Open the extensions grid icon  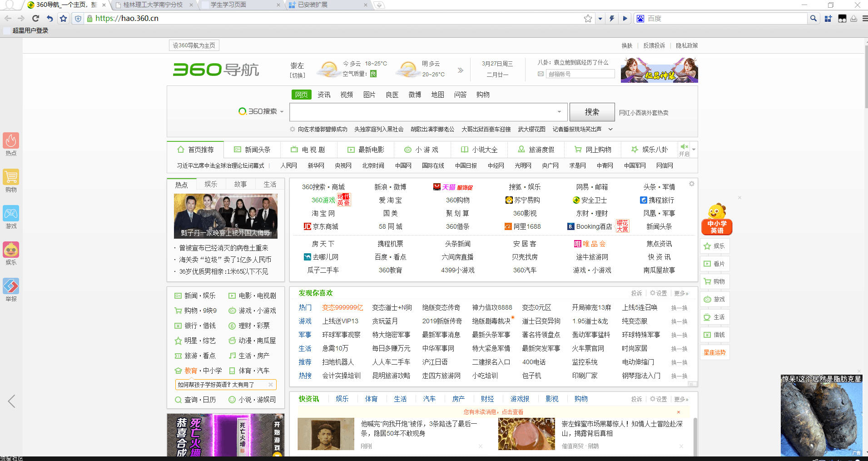point(828,19)
